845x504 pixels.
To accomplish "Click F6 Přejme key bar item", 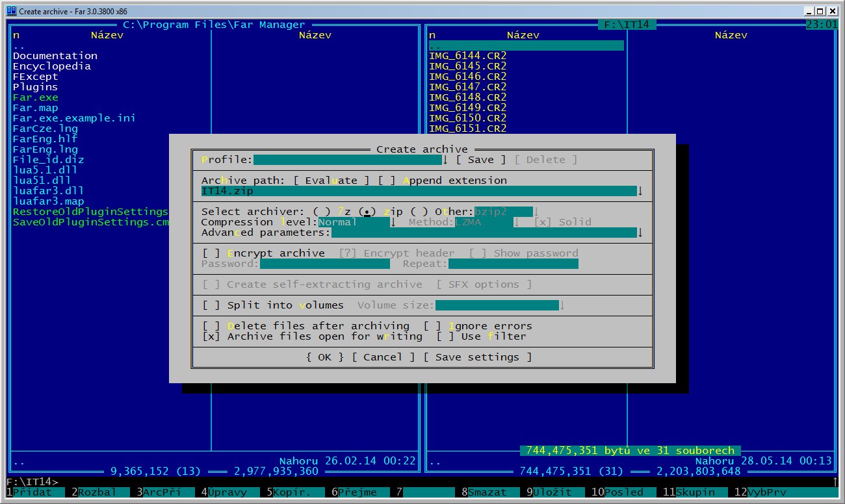I will pyautogui.click(x=361, y=492).
